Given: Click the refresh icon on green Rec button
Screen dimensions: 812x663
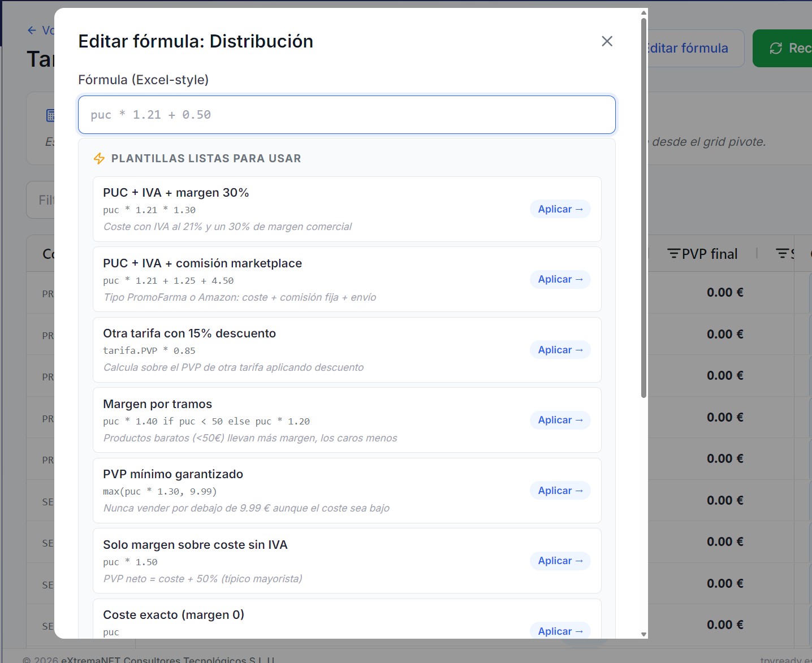Looking at the screenshot, I should (x=776, y=49).
